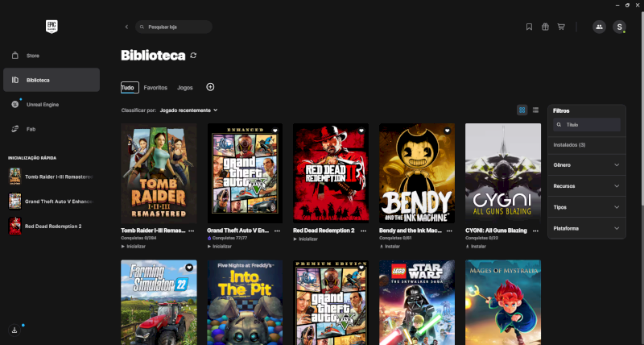Open Store in sidebar
The image size is (644, 345).
[x=52, y=56]
